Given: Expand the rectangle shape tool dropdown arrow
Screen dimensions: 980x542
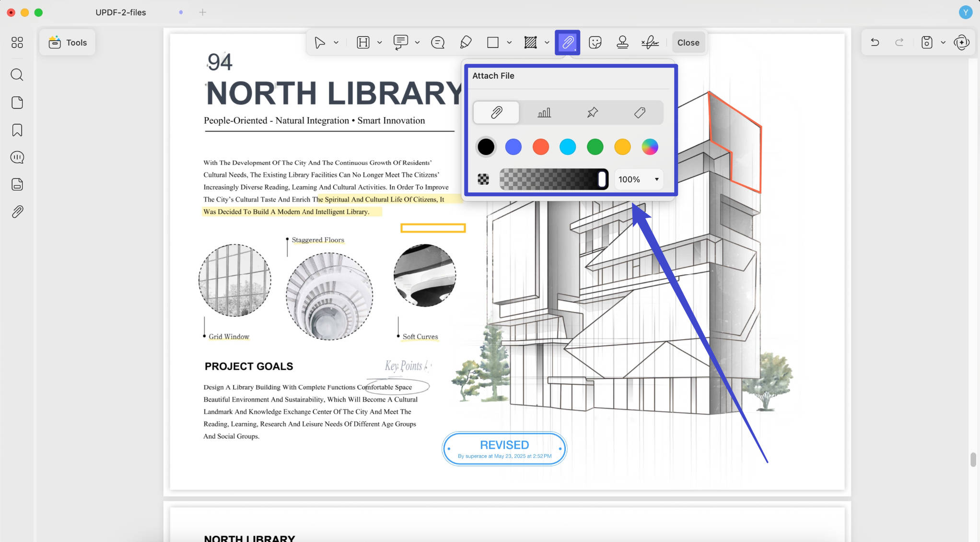Looking at the screenshot, I should [x=509, y=43].
